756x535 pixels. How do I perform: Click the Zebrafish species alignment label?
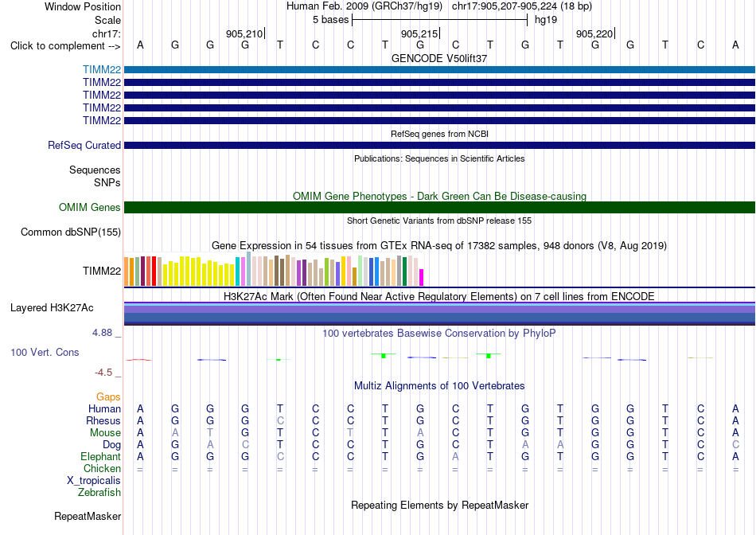[x=99, y=493]
